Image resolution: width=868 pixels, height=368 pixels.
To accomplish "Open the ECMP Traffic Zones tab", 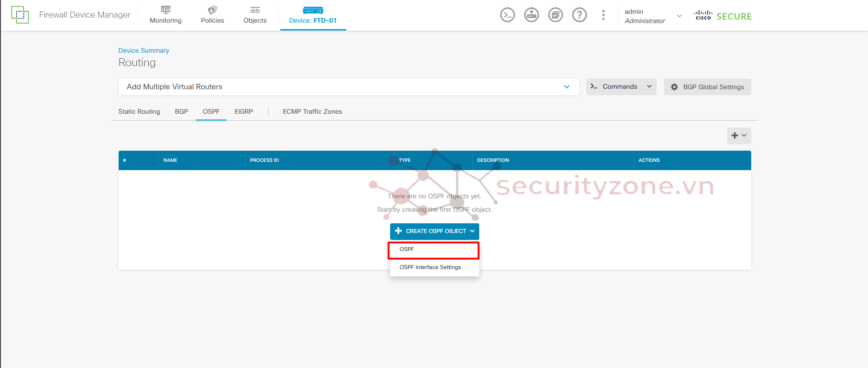I will tap(312, 111).
